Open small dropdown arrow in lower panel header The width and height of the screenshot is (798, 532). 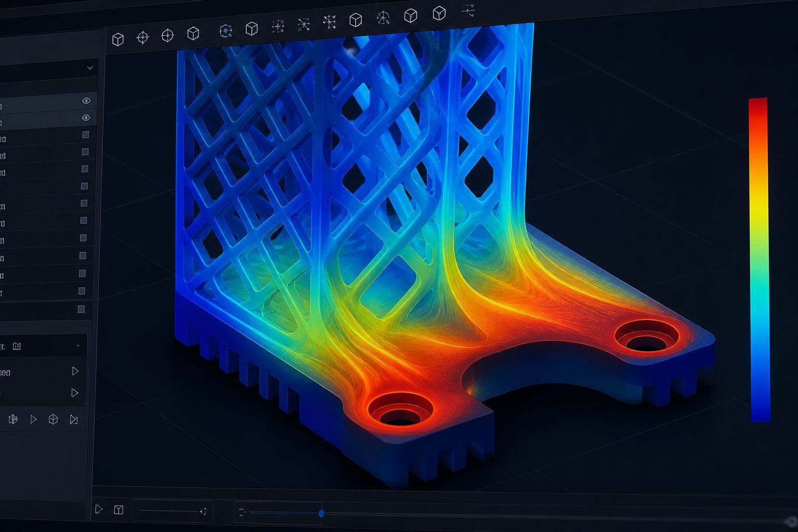click(x=78, y=345)
